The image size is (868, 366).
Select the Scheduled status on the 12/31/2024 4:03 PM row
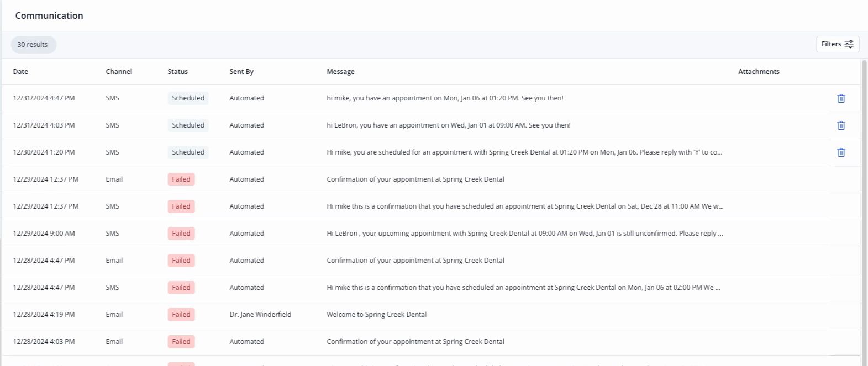tap(188, 125)
